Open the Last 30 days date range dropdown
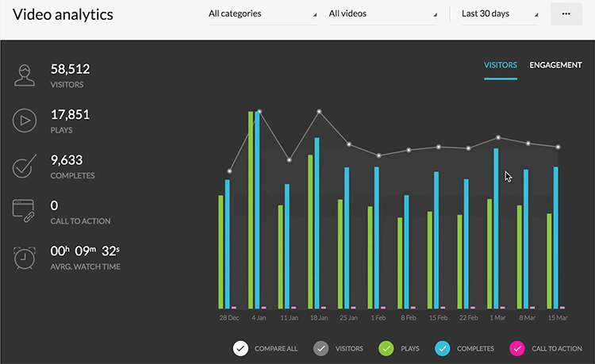 [x=500, y=14]
